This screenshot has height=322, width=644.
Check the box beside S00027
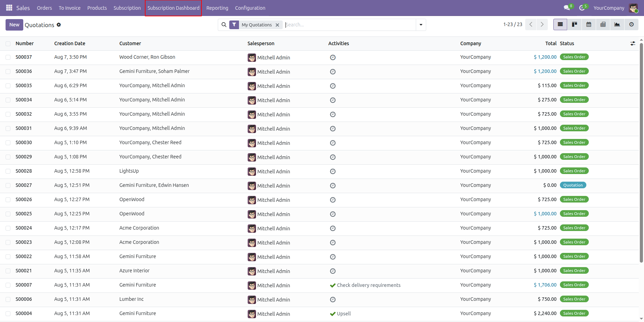click(8, 185)
